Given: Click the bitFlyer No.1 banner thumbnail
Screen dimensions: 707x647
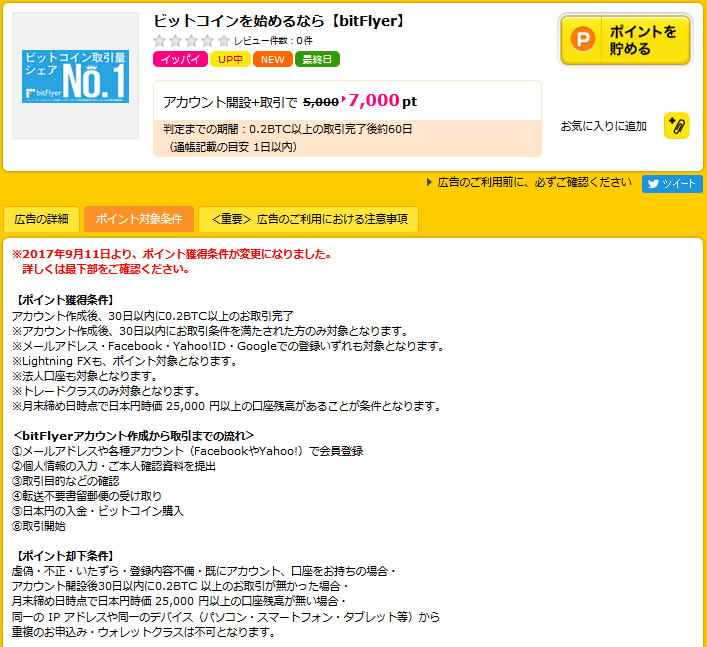Looking at the screenshot, I should 75,76.
